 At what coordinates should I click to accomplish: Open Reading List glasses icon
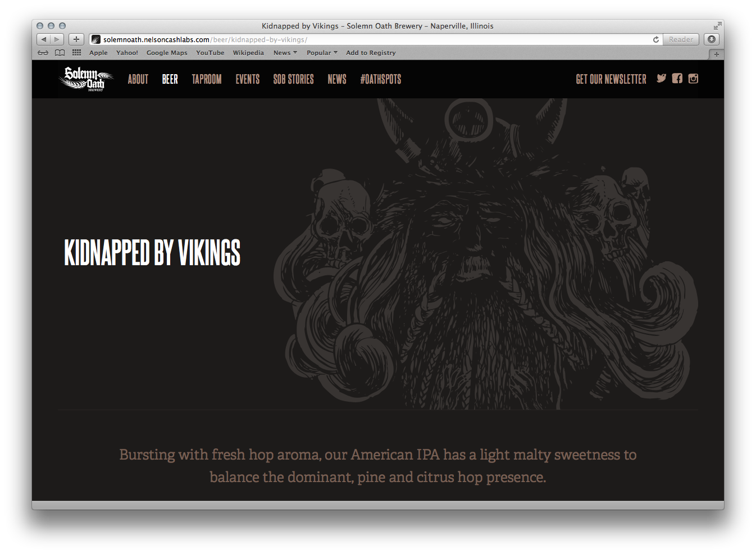(43, 53)
